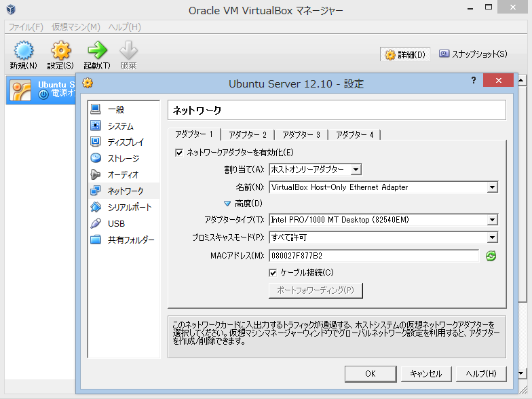Open the オーディオ audio settings category
This screenshot has width=532, height=399.
tap(123, 174)
